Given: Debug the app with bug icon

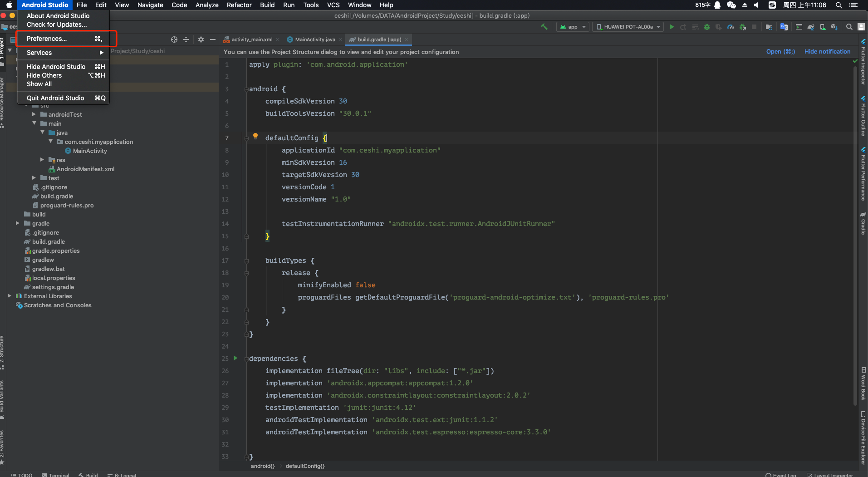Looking at the screenshot, I should click(707, 27).
